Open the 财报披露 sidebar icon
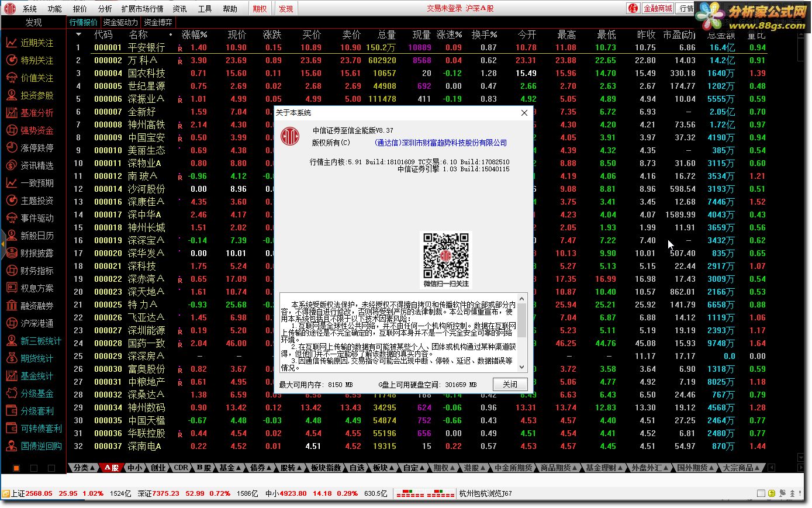Image resolution: width=812 pixels, height=508 pixels. (x=11, y=253)
